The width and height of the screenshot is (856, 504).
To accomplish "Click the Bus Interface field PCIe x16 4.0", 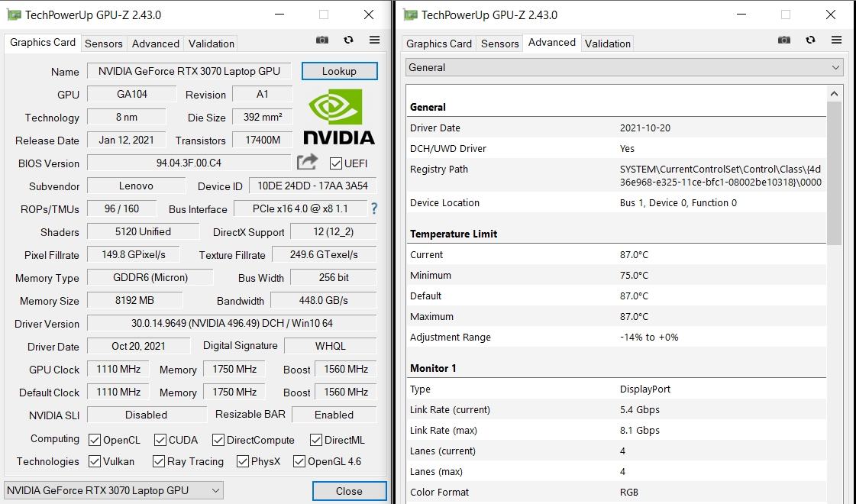I will pos(299,208).
